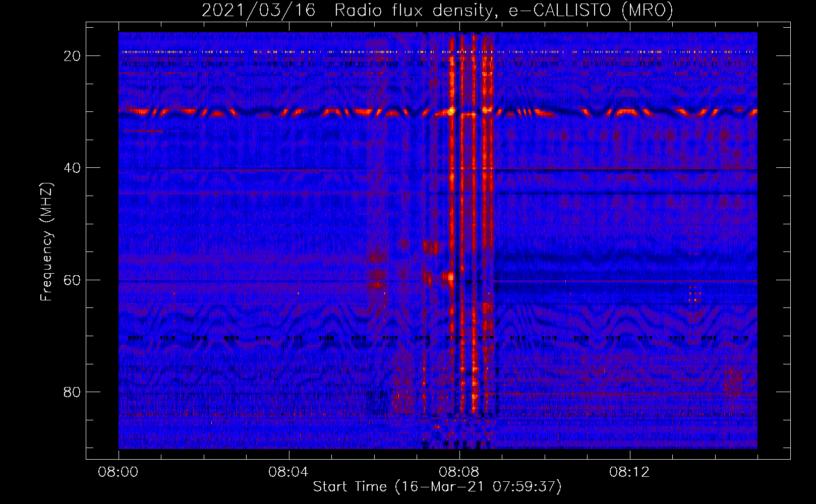816x504 pixels.
Task: Click the '20' frequency tick label
Action: click(72, 56)
